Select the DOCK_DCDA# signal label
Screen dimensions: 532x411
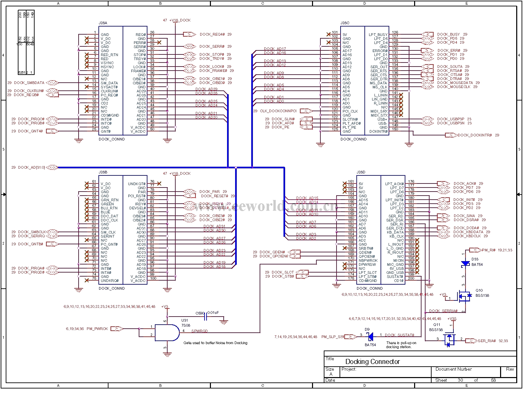pyautogui.click(x=466, y=228)
